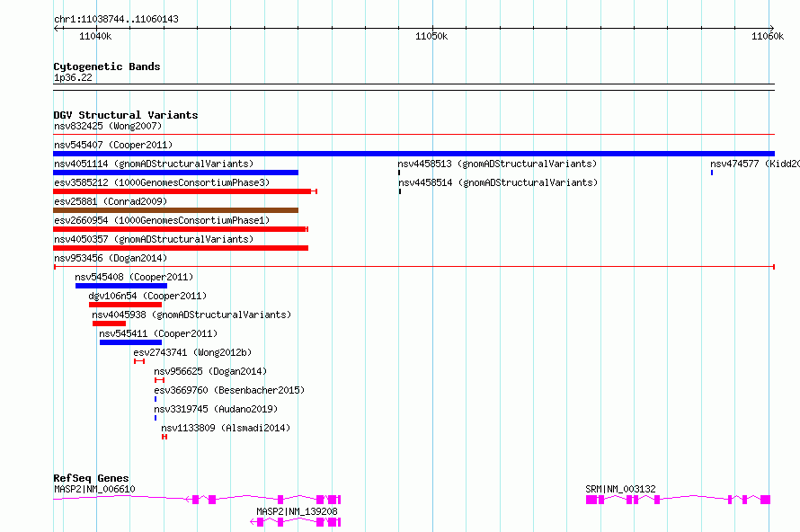Click the nsv4458514 (gnomADStructuralVariants) label
Screen dimensions: 800x532
click(498, 182)
